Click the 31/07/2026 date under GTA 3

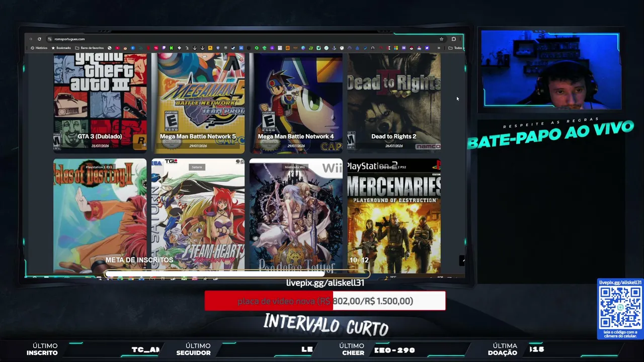(100, 146)
